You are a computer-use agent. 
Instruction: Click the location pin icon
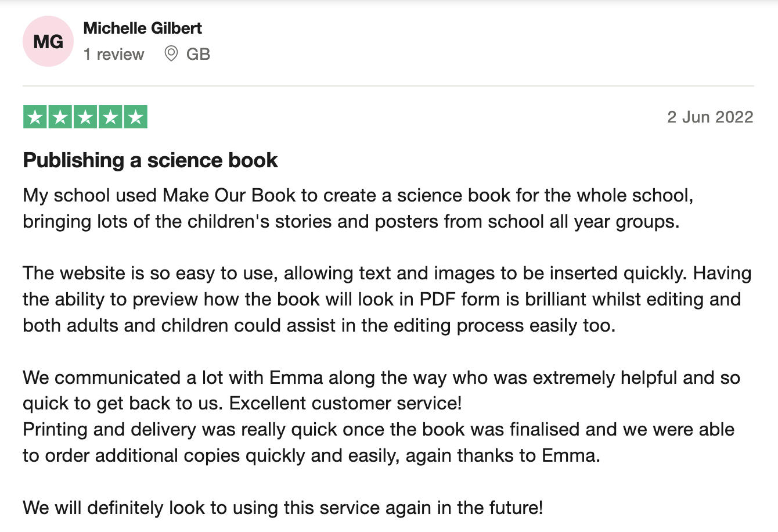click(171, 54)
